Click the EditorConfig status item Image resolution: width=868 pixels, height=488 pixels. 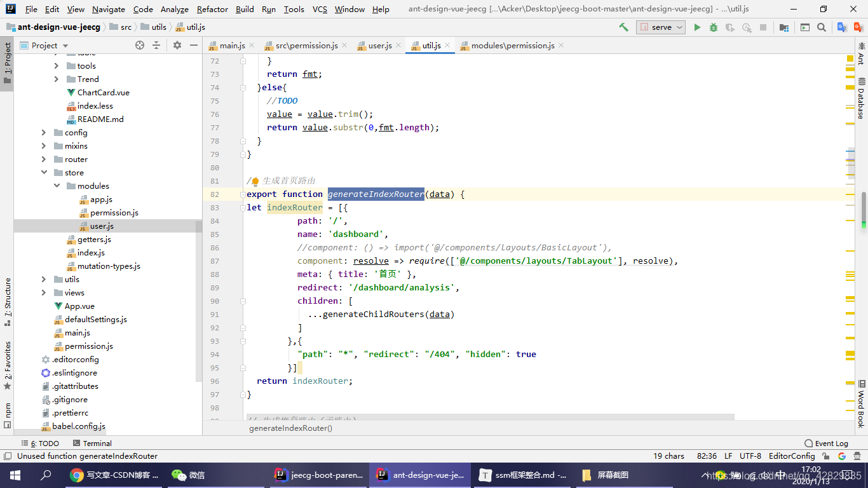(792, 456)
